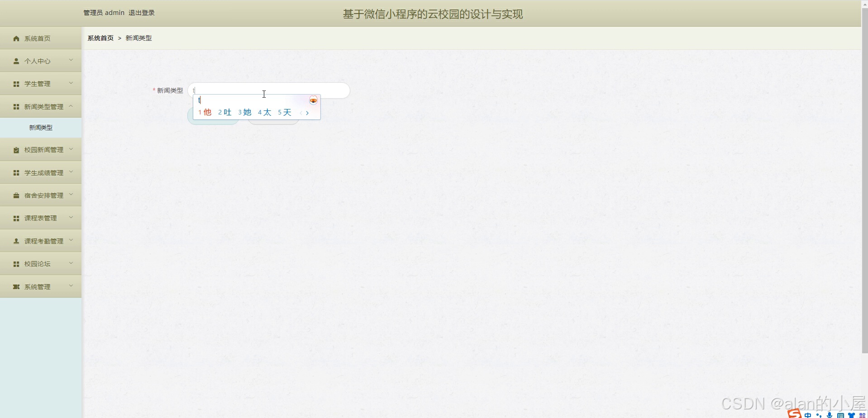Click the Sogou IME mascot icon in candidate box
This screenshot has height=418, width=868.
click(313, 100)
